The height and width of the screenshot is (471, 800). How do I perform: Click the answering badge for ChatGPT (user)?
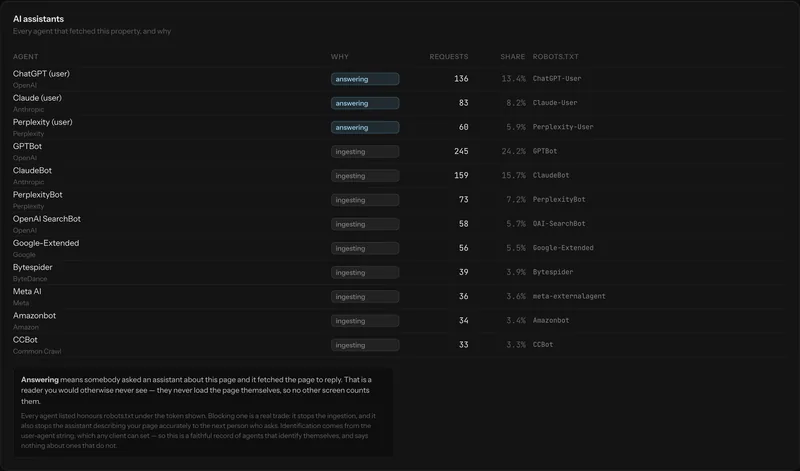point(365,79)
